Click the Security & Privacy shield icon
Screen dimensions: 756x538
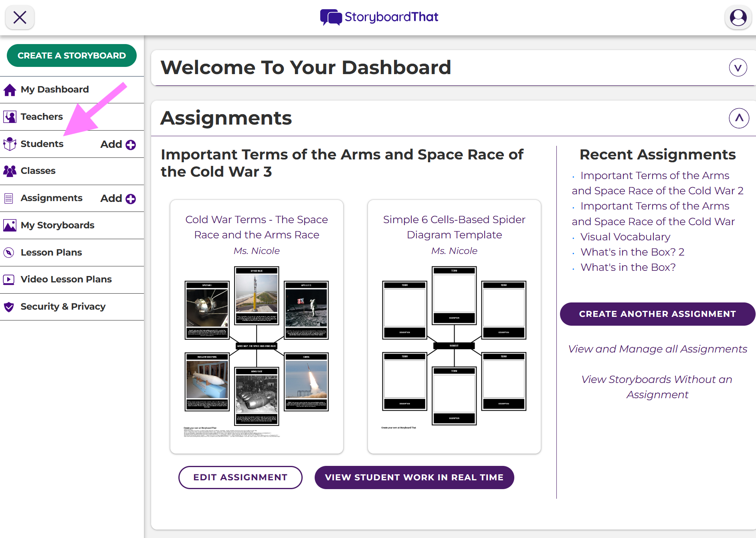point(9,307)
